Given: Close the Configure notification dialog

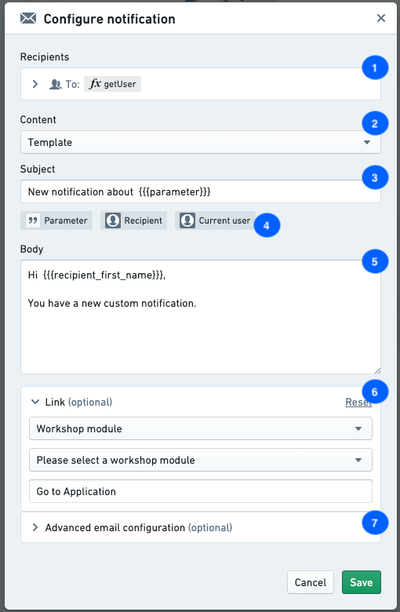Looking at the screenshot, I should coord(381,18).
